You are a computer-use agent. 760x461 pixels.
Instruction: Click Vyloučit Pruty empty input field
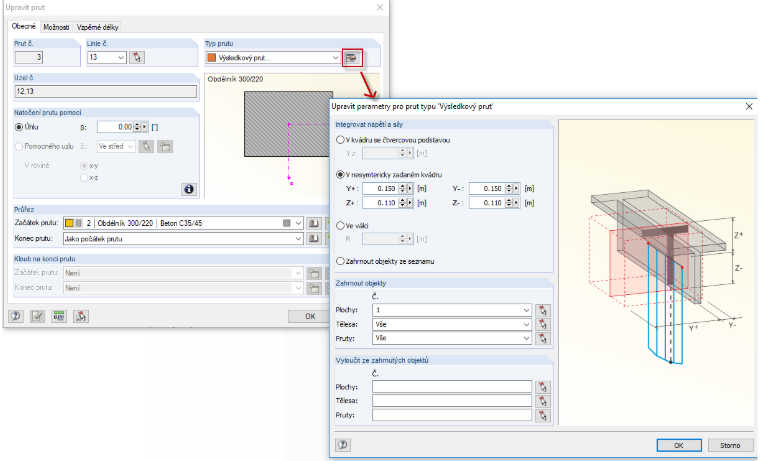coord(452,415)
